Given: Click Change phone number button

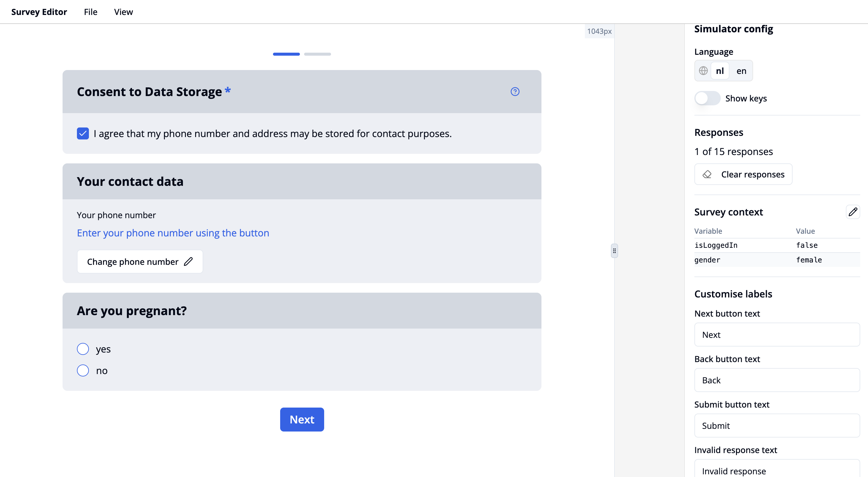Looking at the screenshot, I should (x=140, y=262).
